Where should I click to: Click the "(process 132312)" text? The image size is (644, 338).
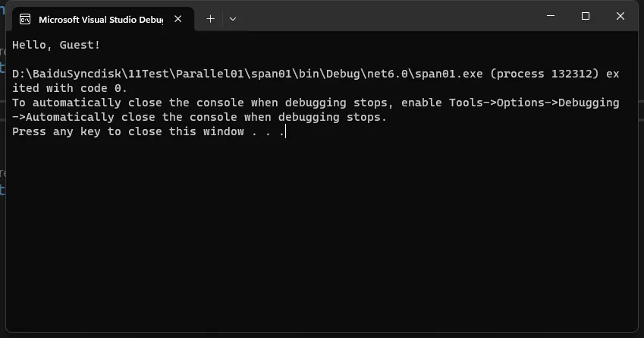(545, 74)
